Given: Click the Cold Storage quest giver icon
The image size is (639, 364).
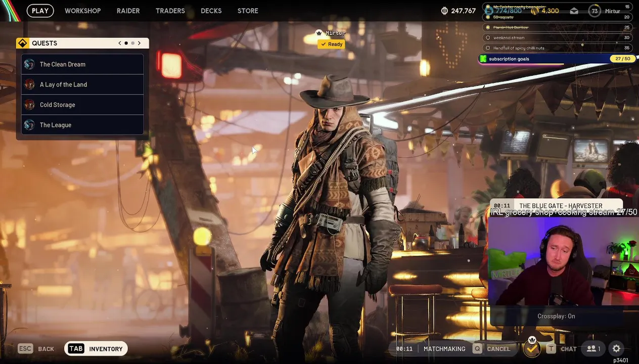Looking at the screenshot, I should [x=29, y=105].
